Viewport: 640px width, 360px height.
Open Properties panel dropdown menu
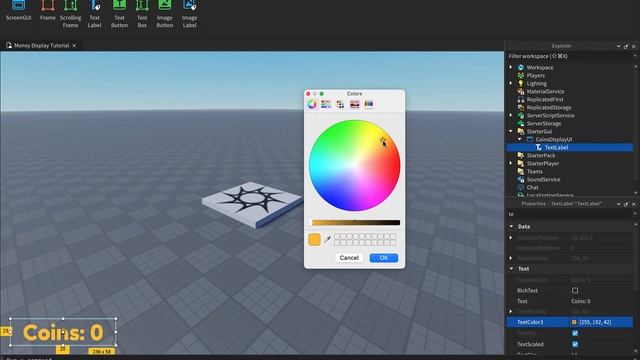618,204
